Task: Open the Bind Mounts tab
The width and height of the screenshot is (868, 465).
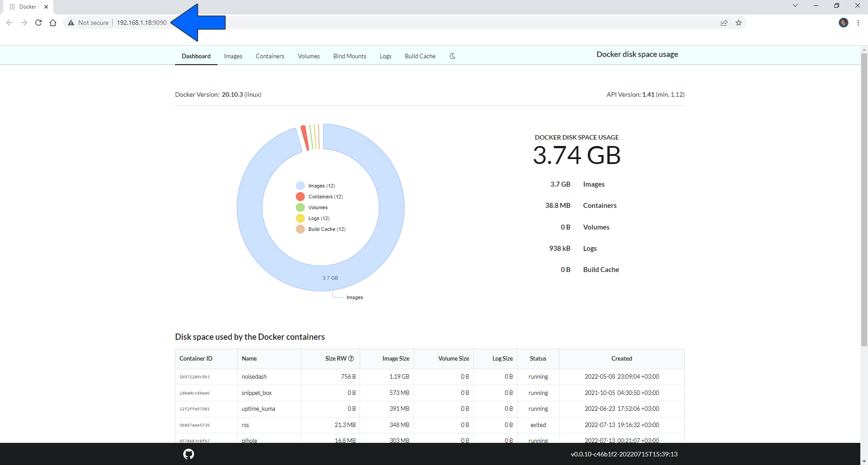Action: pos(350,56)
